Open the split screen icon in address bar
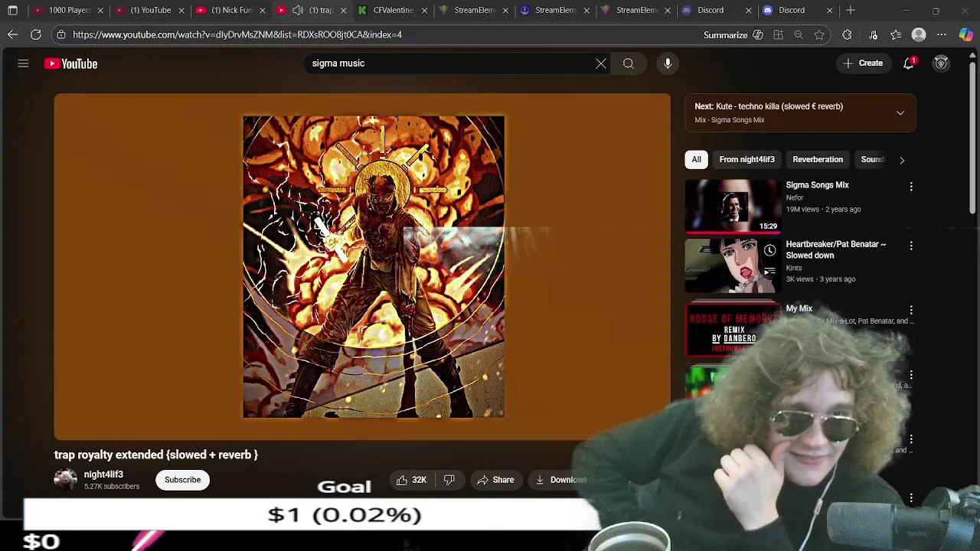 coord(778,34)
